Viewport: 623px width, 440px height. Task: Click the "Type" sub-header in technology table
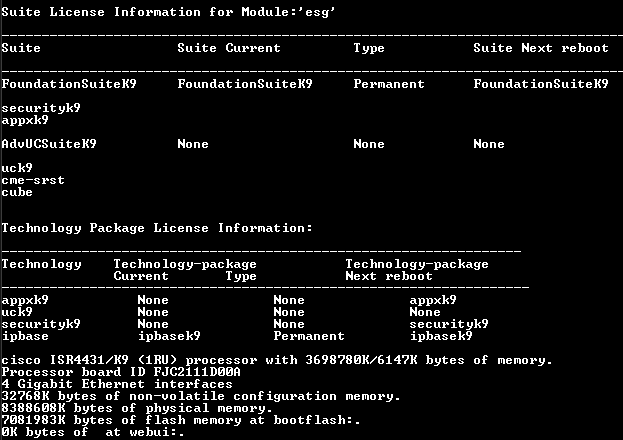tap(241, 276)
